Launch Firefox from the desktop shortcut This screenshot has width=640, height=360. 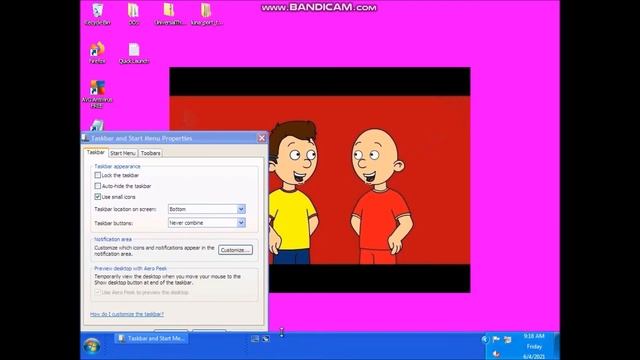pyautogui.click(x=97, y=53)
